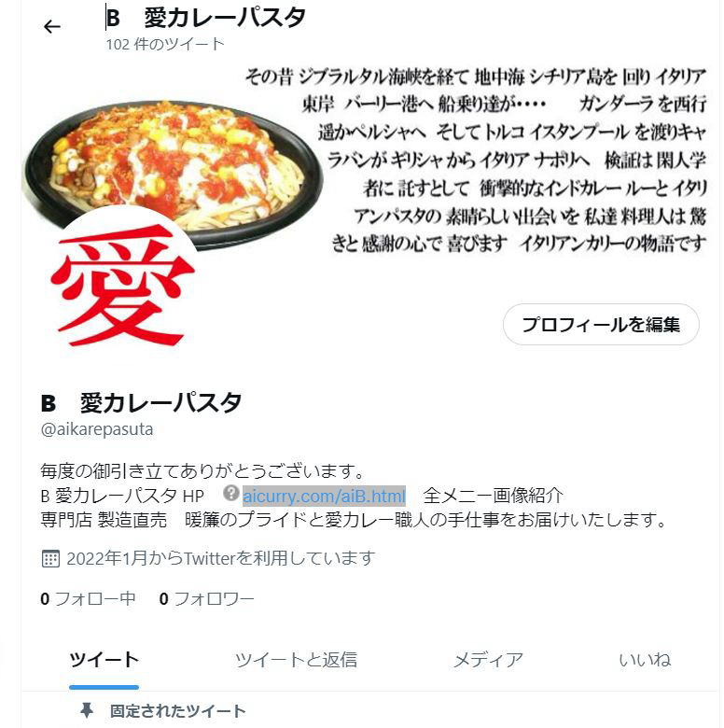The image size is (724, 728).
Task: Click the question mark icon before link
Action: pos(230,493)
